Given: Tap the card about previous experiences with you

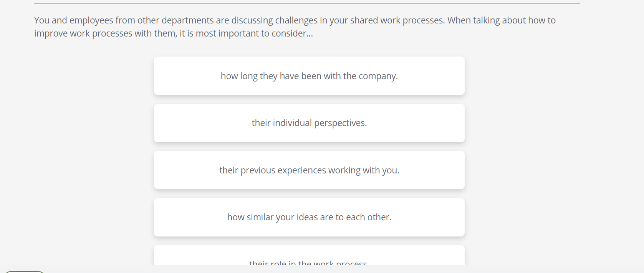Looking at the screenshot, I should (309, 170).
